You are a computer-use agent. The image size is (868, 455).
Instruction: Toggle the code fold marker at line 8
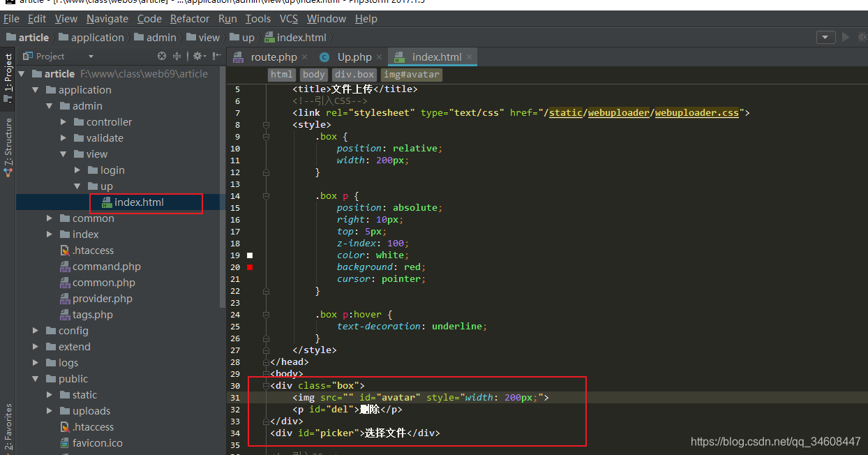(266, 125)
